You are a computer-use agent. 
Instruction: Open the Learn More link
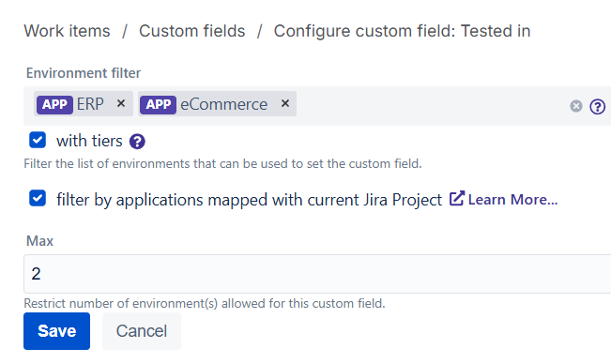click(x=512, y=200)
